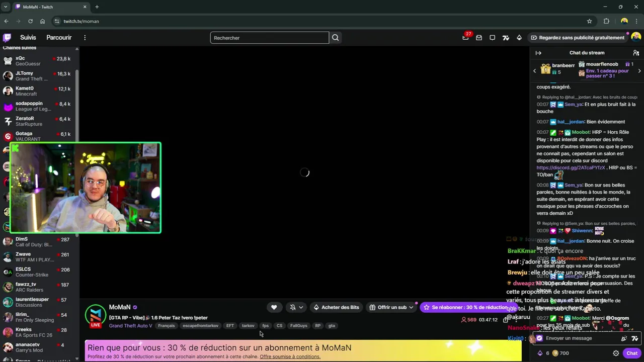Image resolution: width=644 pixels, height=362 pixels.
Task: Click the EFT tag
Action: (x=230, y=326)
